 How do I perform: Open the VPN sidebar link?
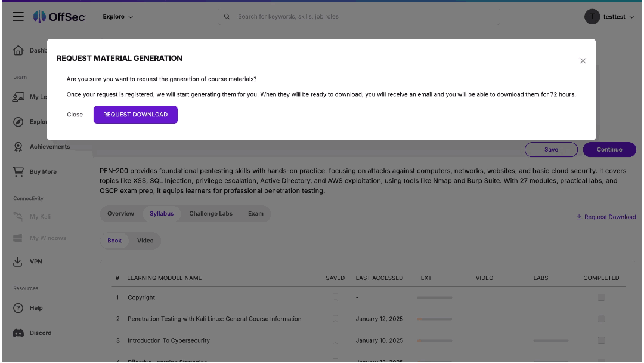36,262
